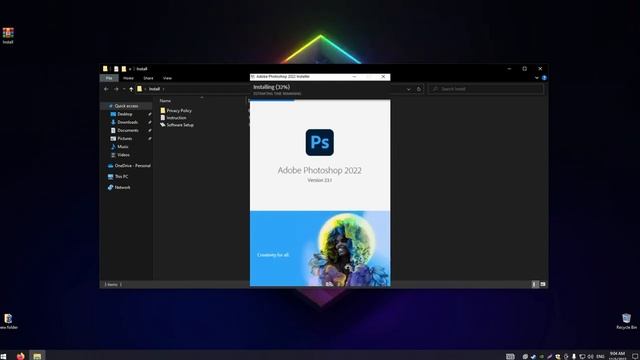This screenshot has width=640, height=360.
Task: Open the Software Setup file
Action: tap(177, 125)
